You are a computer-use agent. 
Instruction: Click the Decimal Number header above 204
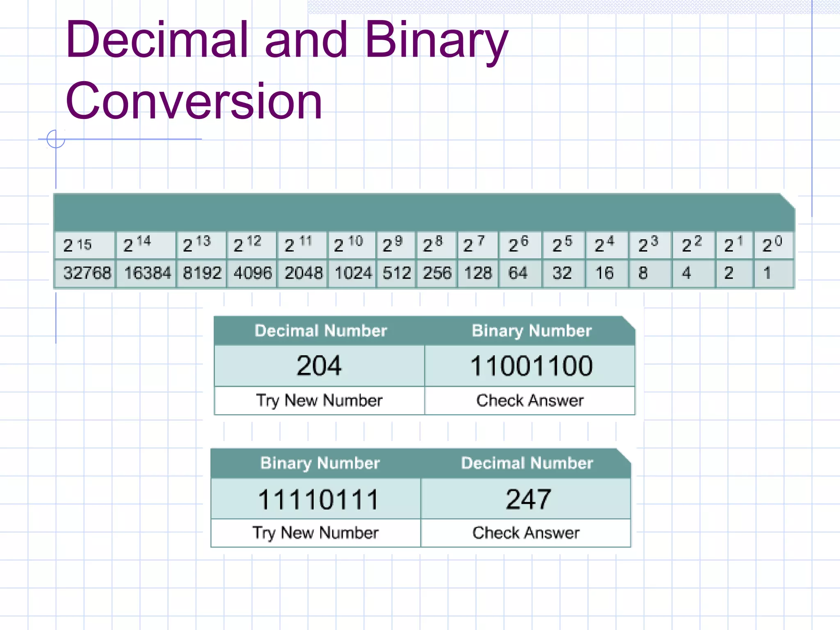[x=320, y=331]
